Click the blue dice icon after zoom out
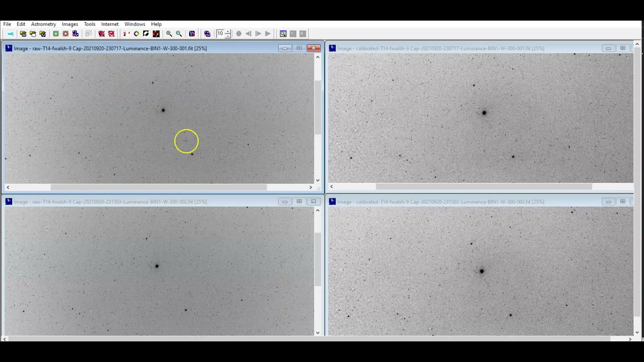Screen dimensions: 644x362 pyautogui.click(x=192, y=34)
